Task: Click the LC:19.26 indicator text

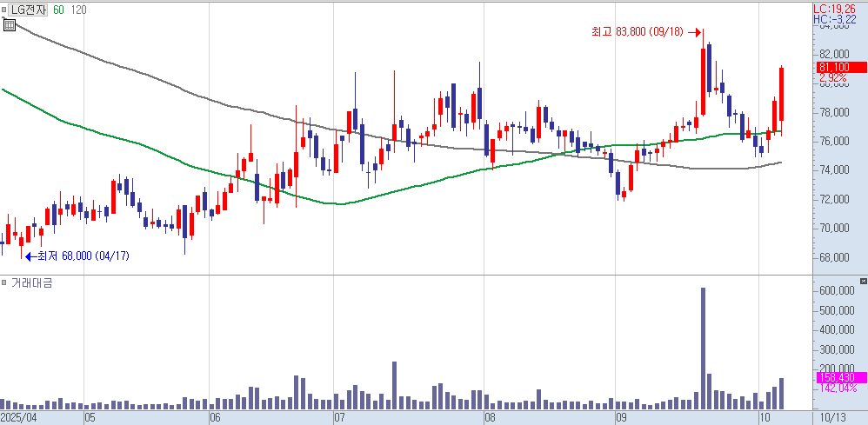Action: (838, 8)
